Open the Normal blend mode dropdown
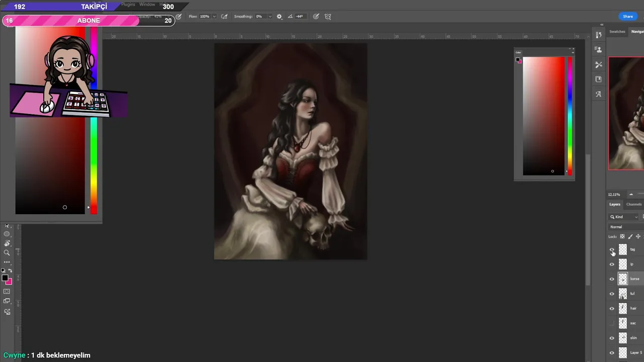 (x=626, y=227)
